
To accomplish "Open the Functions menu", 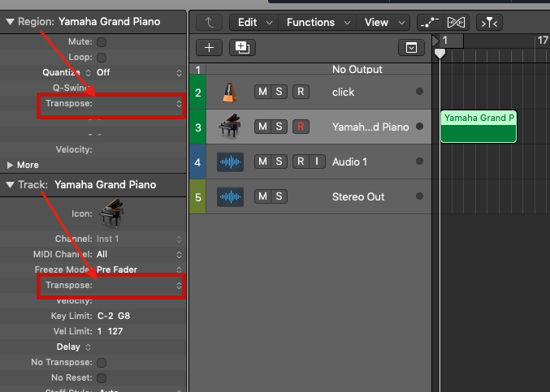I will coord(318,23).
